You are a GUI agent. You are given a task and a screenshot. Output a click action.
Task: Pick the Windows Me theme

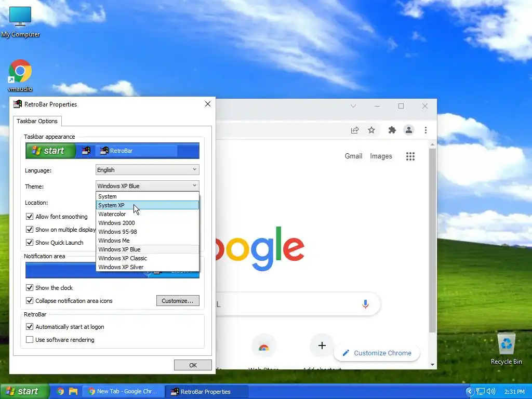pyautogui.click(x=147, y=241)
